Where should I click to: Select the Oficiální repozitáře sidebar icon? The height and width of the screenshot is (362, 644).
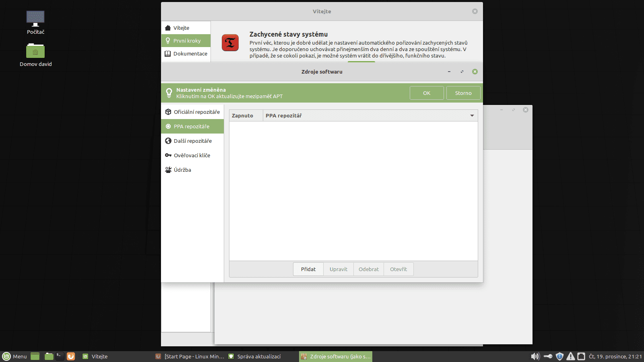[168, 112]
